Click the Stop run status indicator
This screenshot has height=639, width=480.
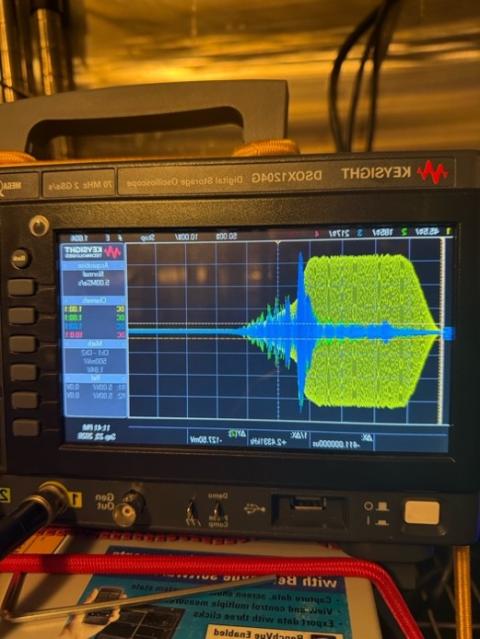pyautogui.click(x=148, y=237)
